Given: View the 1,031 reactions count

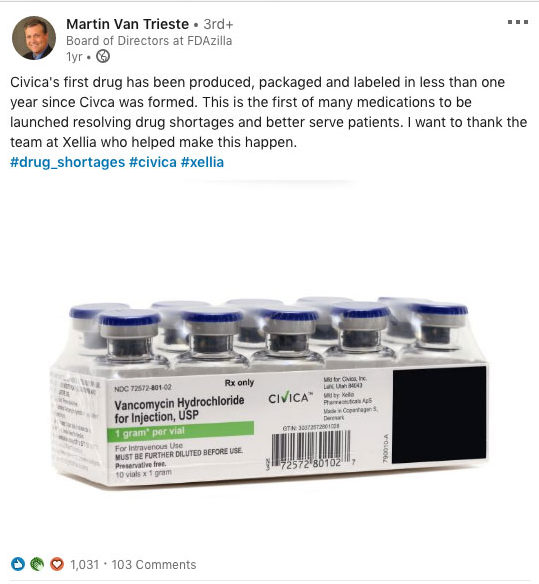Looking at the screenshot, I should (x=85, y=565).
